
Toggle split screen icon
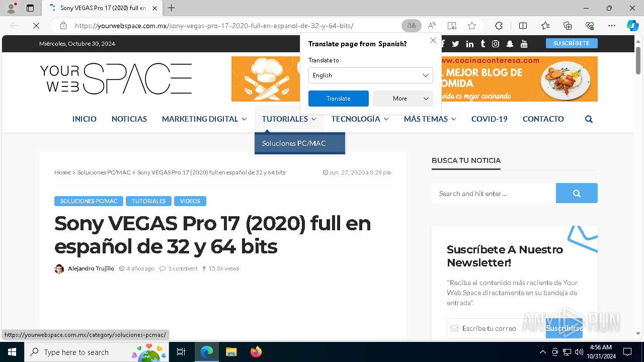click(x=523, y=26)
